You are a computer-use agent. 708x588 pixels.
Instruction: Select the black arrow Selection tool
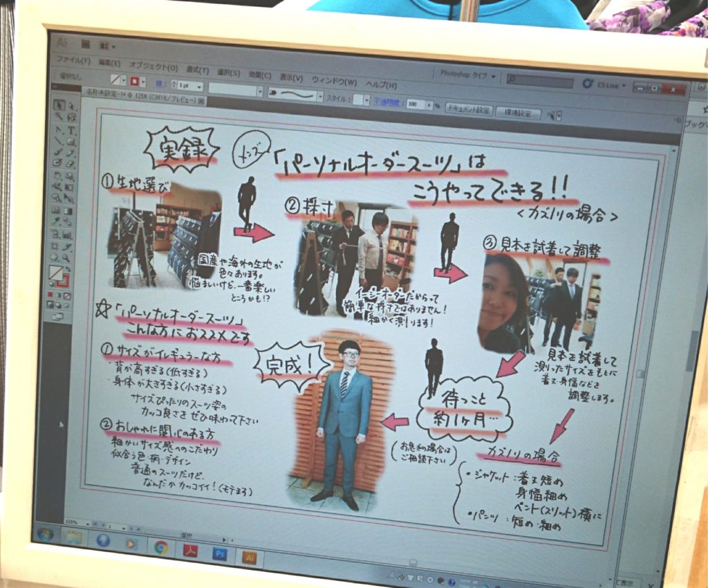click(x=59, y=104)
